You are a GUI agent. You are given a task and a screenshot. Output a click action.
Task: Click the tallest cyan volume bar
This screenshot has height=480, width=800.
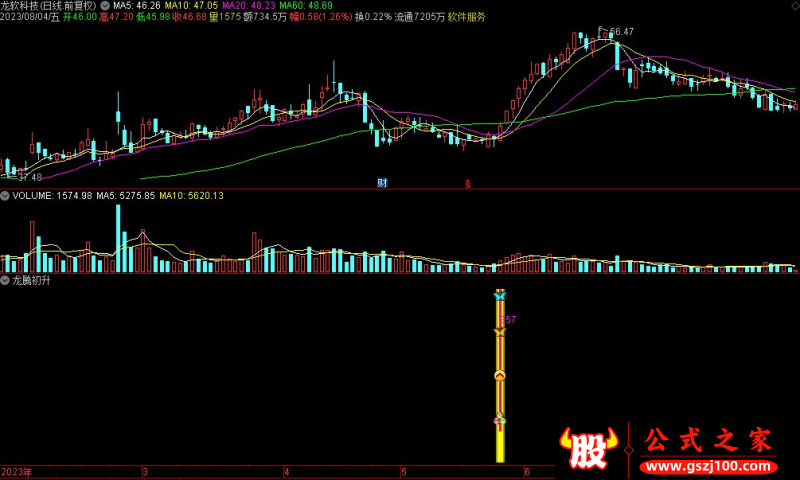point(118,238)
